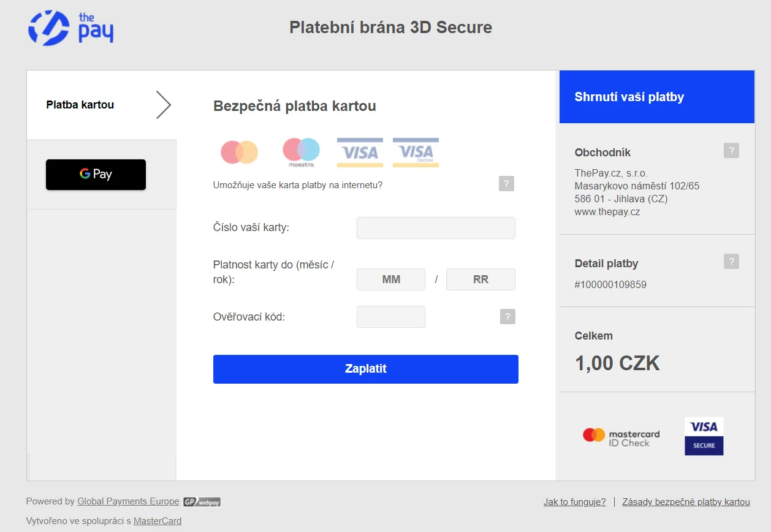
Task: Select the Platba kartou tab
Action: 80,105
